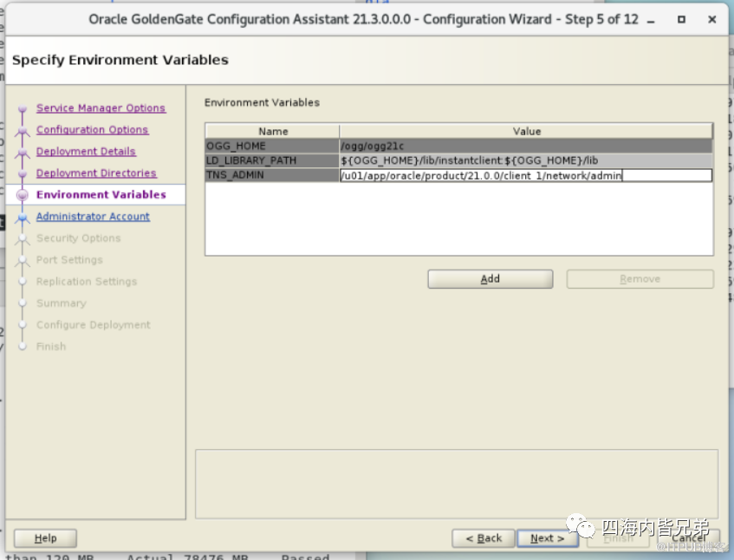Screen dimensions: 734x560
Task: Edit the TNS_ADMIN value field
Action: point(526,176)
